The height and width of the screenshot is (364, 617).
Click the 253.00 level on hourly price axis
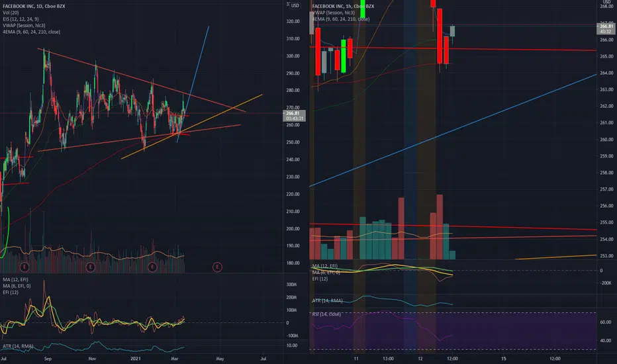point(606,255)
